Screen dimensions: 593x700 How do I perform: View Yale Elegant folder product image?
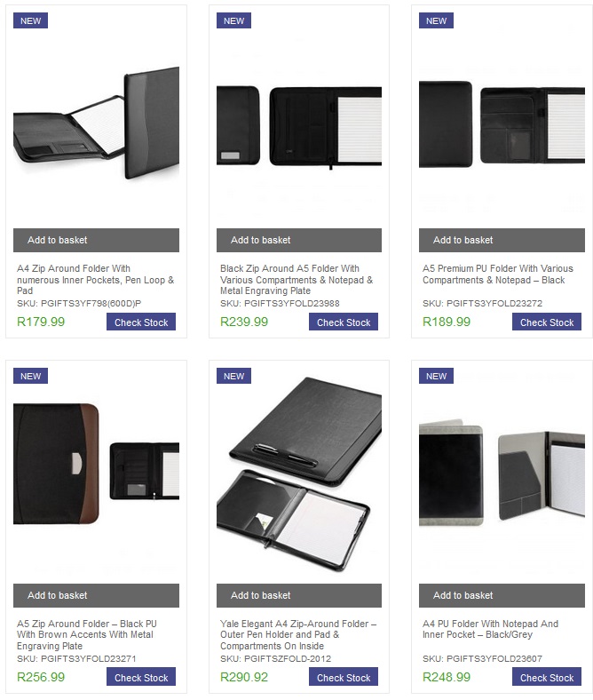click(299, 474)
